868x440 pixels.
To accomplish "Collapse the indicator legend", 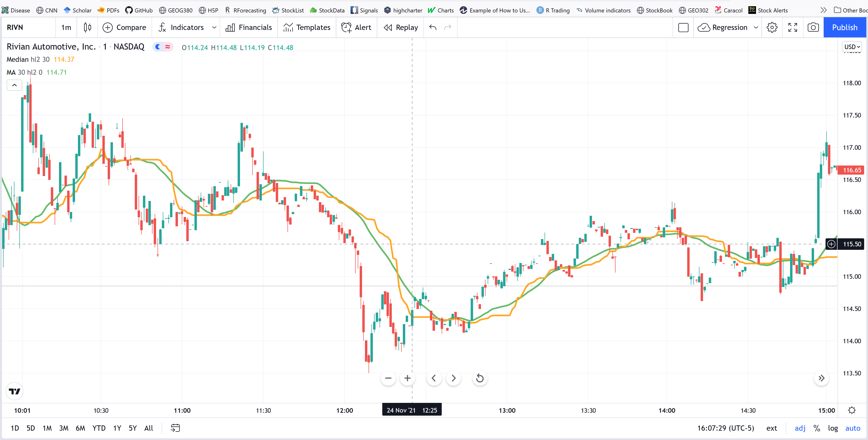I will pos(14,85).
